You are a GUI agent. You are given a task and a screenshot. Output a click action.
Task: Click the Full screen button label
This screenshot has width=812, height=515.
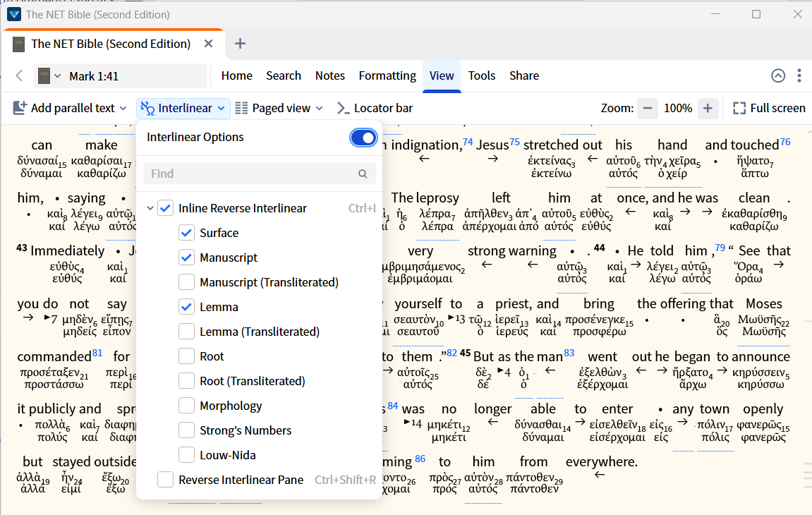tap(778, 108)
